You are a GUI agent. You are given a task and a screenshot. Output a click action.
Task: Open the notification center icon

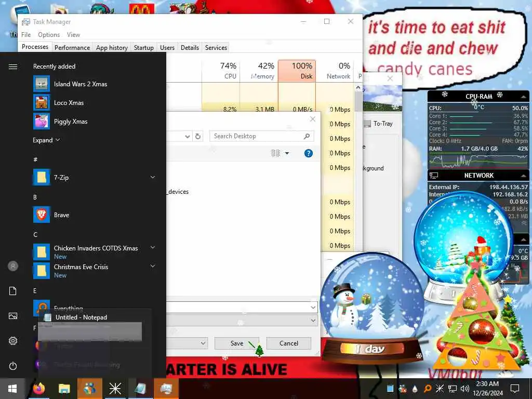point(515,389)
